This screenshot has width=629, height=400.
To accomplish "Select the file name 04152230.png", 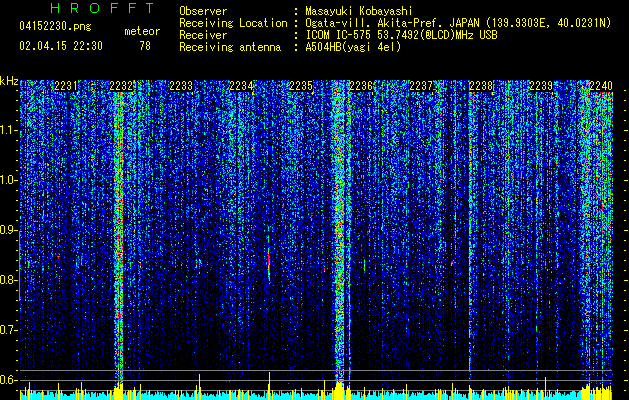I will (x=55, y=26).
